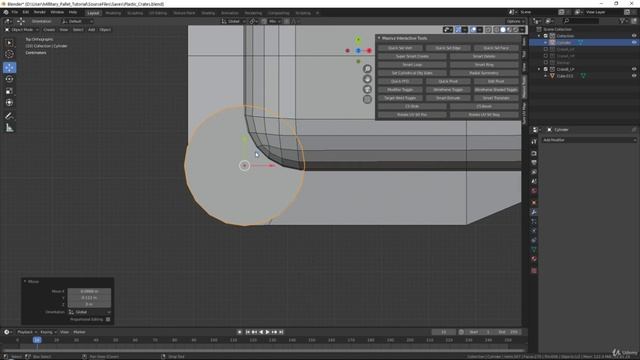Select the Select Box tool in viewport toolbar

(9, 43)
